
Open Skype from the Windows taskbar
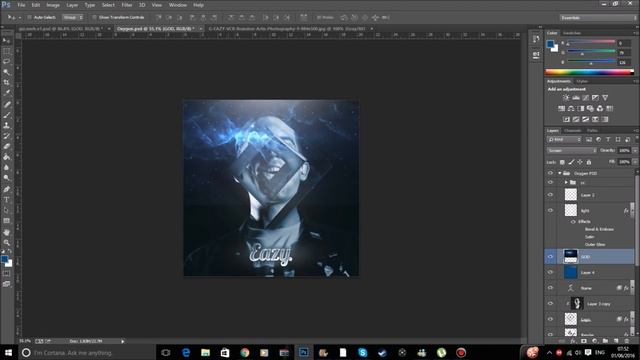coord(362,353)
